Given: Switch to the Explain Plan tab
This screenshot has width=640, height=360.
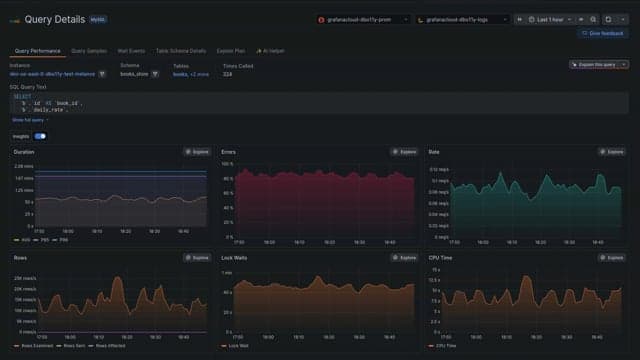Looking at the screenshot, I should [x=231, y=51].
